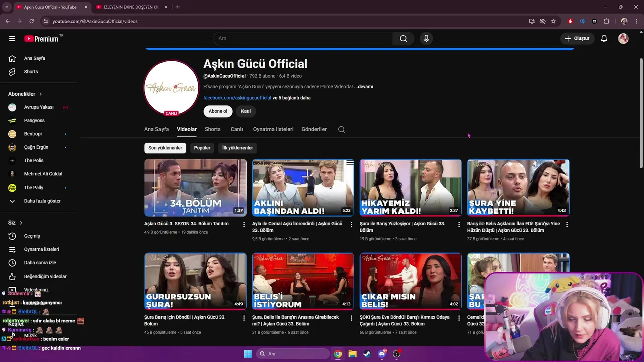Click the Oluştur create button
This screenshot has height=362, width=644.
[577, 39]
